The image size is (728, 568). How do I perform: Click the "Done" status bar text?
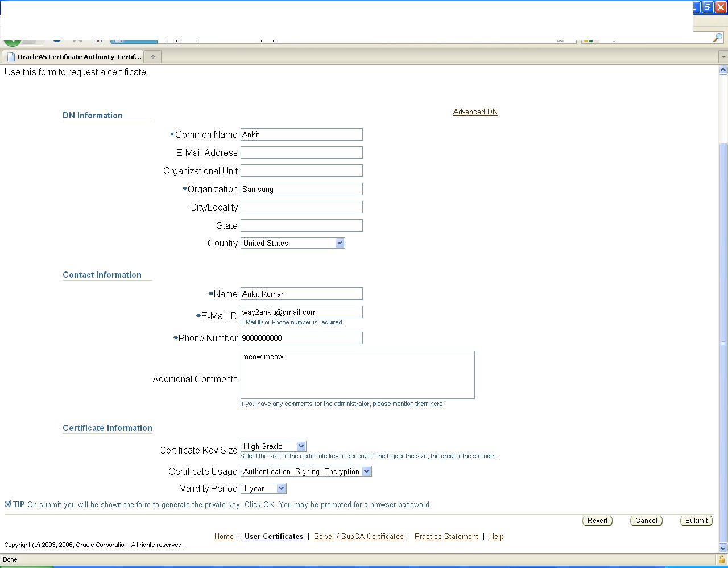10,559
